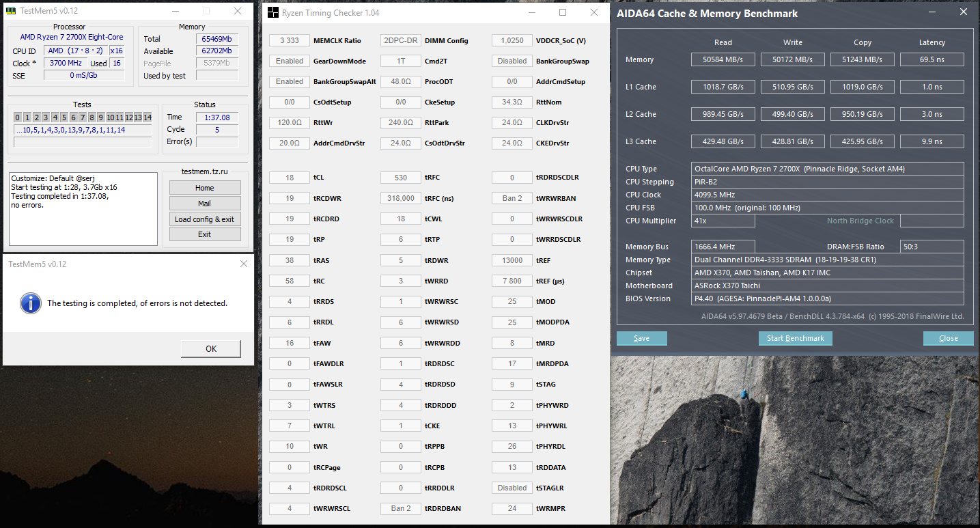Click the RttNom value field
This screenshot has width=980, height=528.
click(x=512, y=102)
